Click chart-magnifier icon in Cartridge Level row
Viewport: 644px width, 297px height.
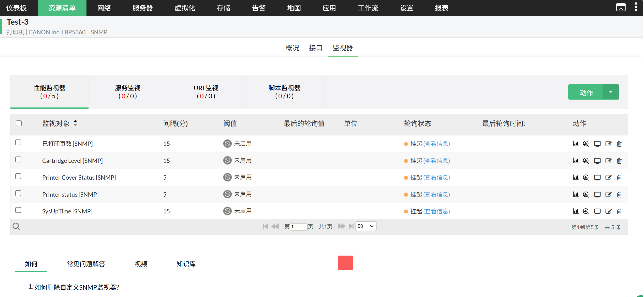(x=586, y=161)
